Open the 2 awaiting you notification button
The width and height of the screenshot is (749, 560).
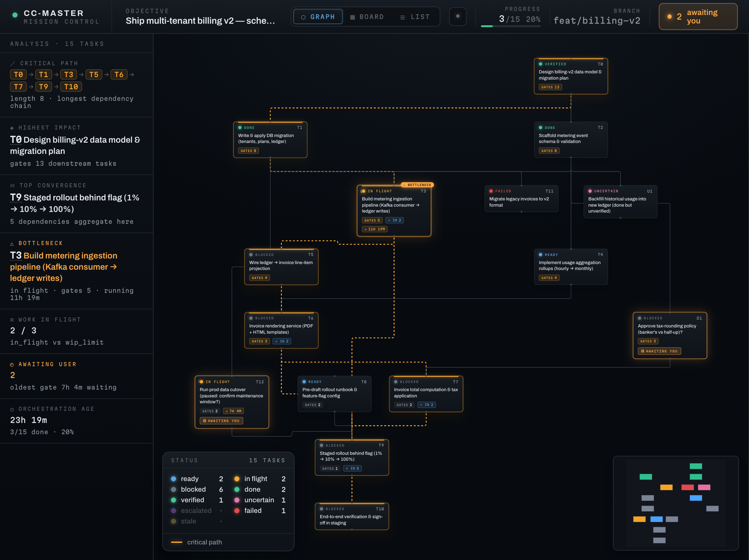pos(698,17)
